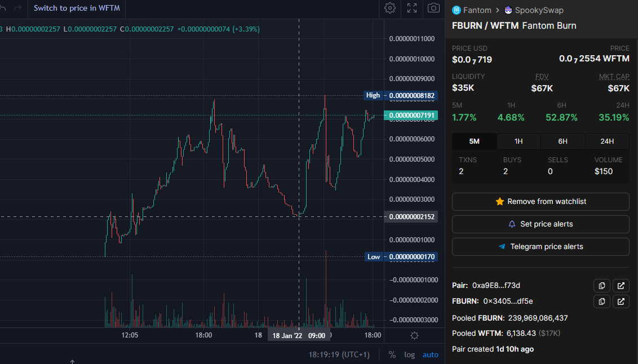This screenshot has height=364, width=638.
Task: Open FBURN token in external explorer
Action: tap(621, 301)
